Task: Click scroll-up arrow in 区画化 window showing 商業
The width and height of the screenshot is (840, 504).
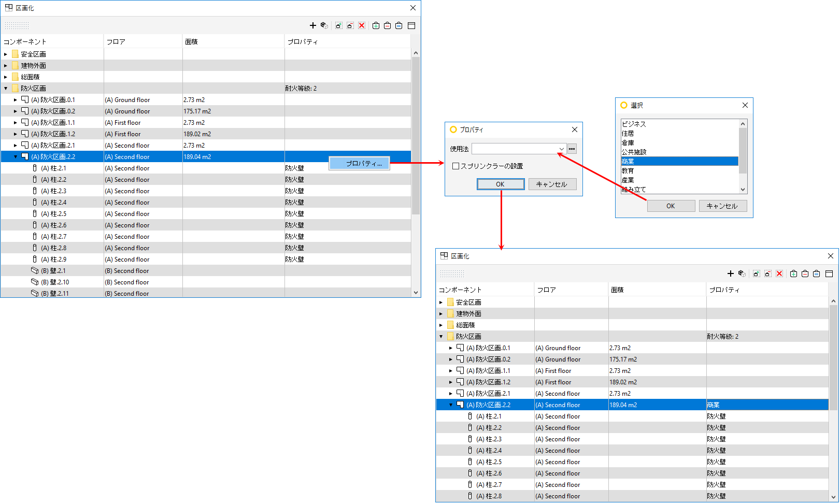Action: [x=833, y=301]
